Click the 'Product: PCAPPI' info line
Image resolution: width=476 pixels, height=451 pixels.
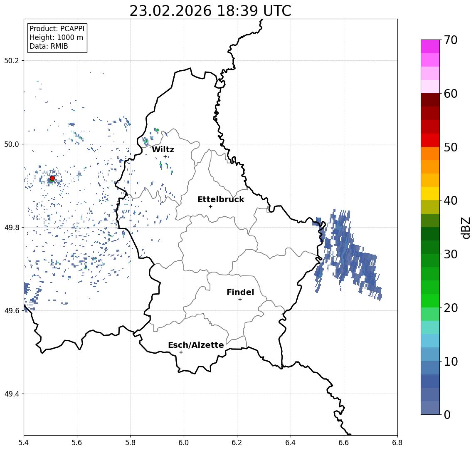click(57, 29)
